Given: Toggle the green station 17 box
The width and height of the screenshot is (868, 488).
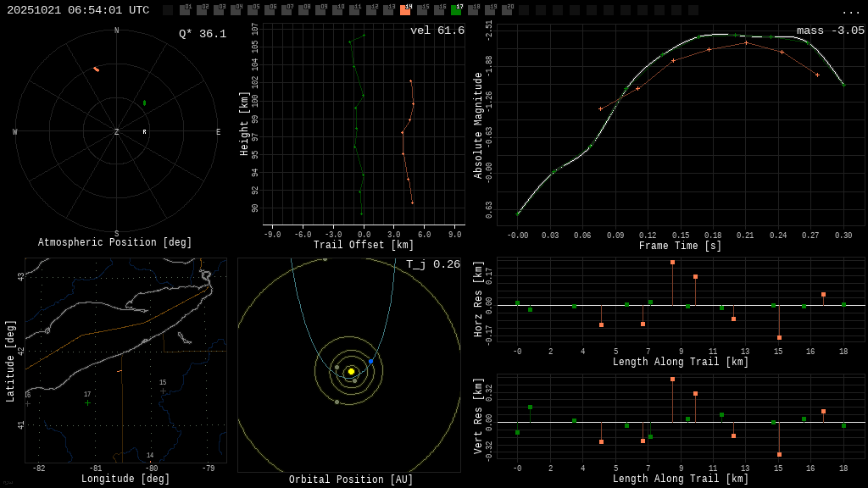Looking at the screenshot, I should tap(456, 10).
